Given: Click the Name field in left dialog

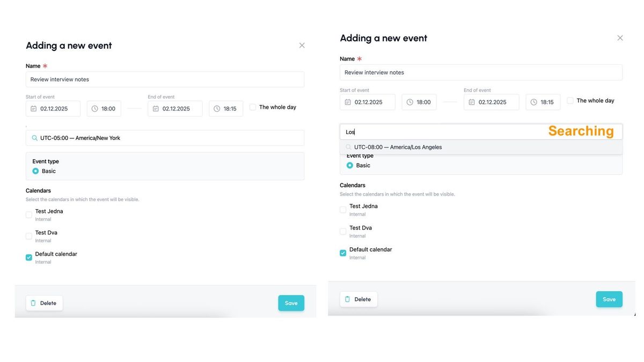Looking at the screenshot, I should [165, 80].
